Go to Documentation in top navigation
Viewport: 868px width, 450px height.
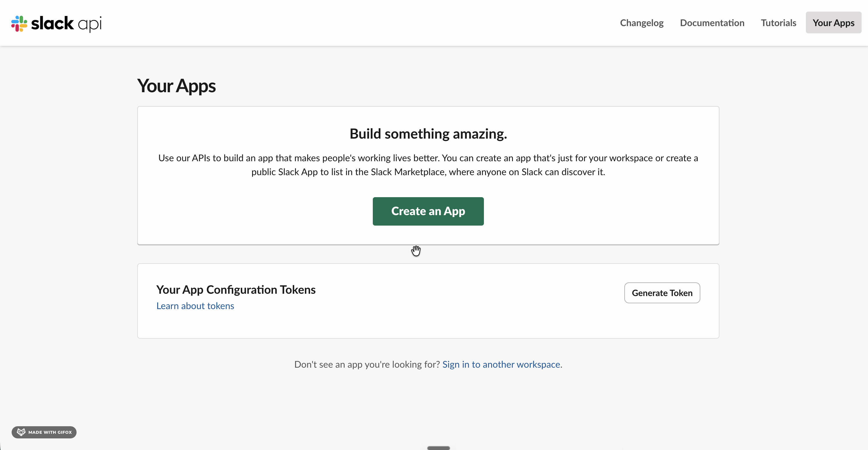coord(712,23)
